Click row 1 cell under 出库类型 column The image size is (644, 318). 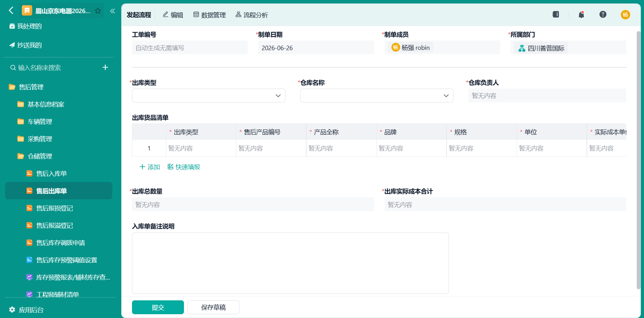pos(201,148)
